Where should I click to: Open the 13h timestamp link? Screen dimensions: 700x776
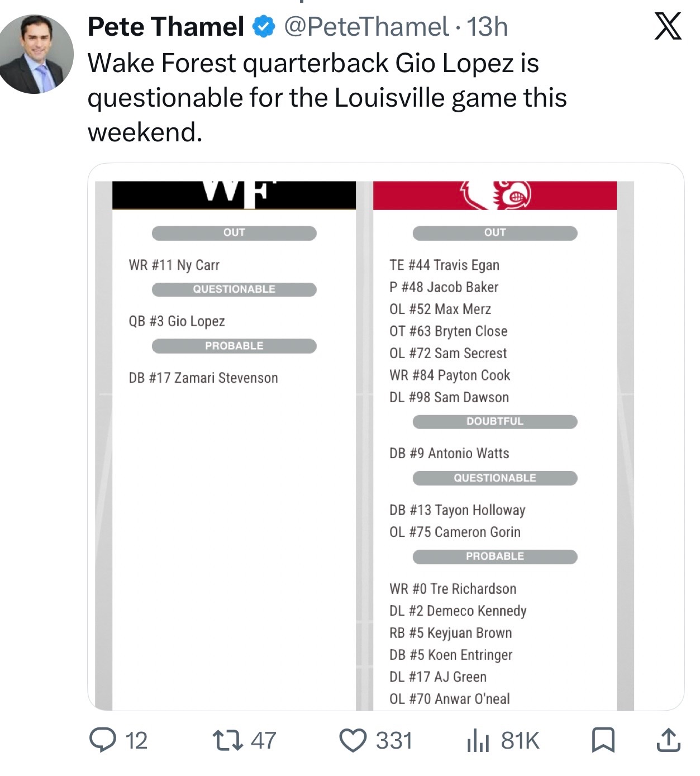pyautogui.click(x=487, y=27)
